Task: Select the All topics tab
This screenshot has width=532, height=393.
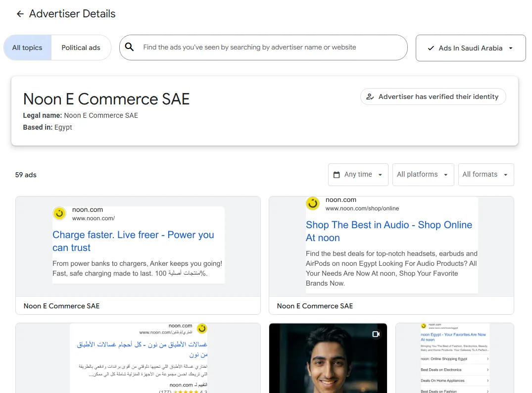Action: (x=27, y=48)
